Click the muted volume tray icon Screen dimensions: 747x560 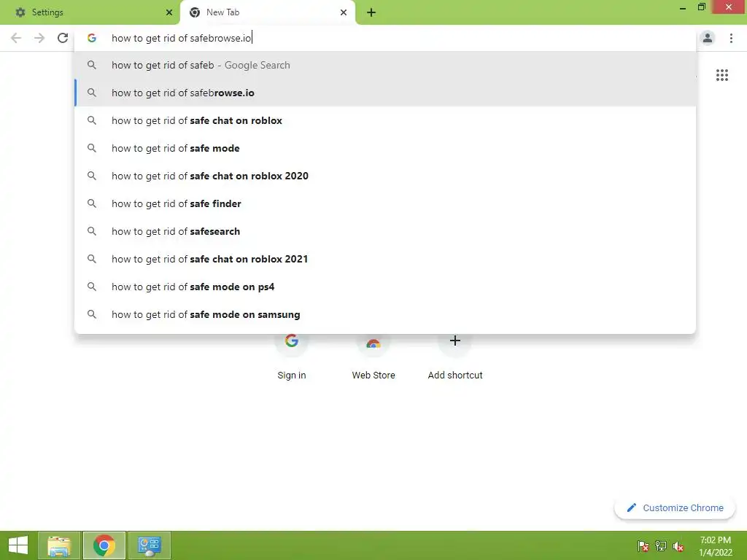[678, 545]
